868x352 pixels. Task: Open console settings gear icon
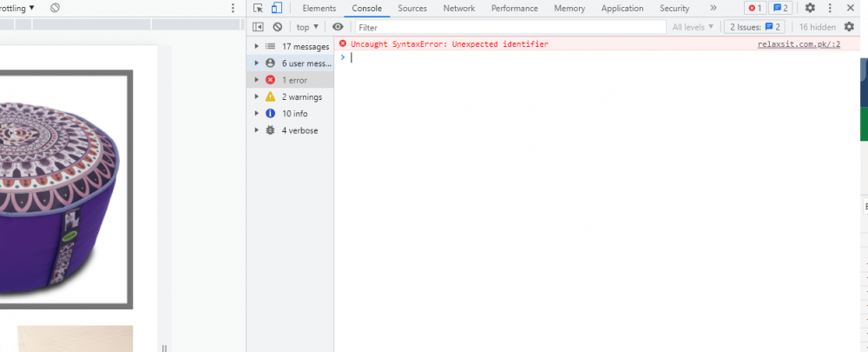849,27
